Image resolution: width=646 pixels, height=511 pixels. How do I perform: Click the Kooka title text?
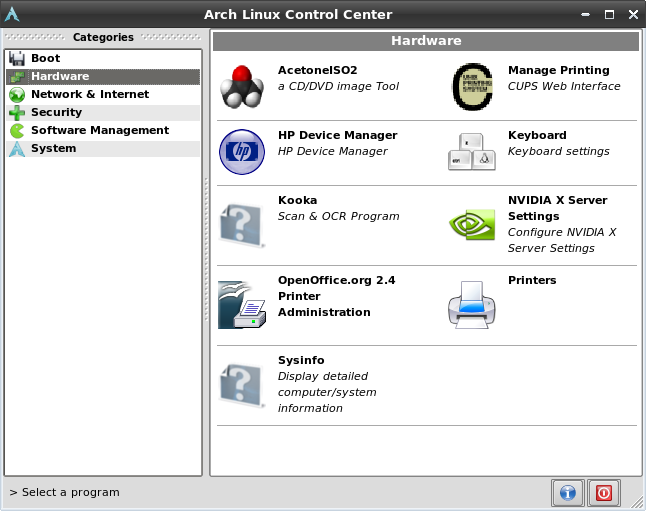297,201
